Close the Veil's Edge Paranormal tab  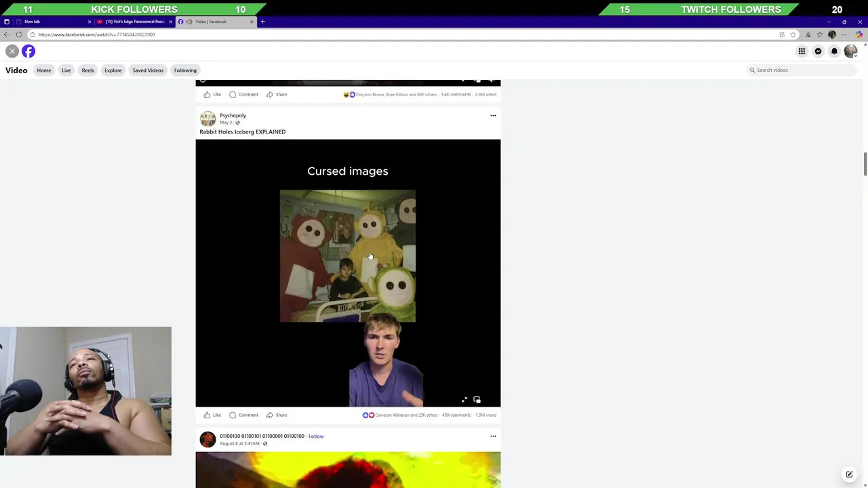click(170, 22)
